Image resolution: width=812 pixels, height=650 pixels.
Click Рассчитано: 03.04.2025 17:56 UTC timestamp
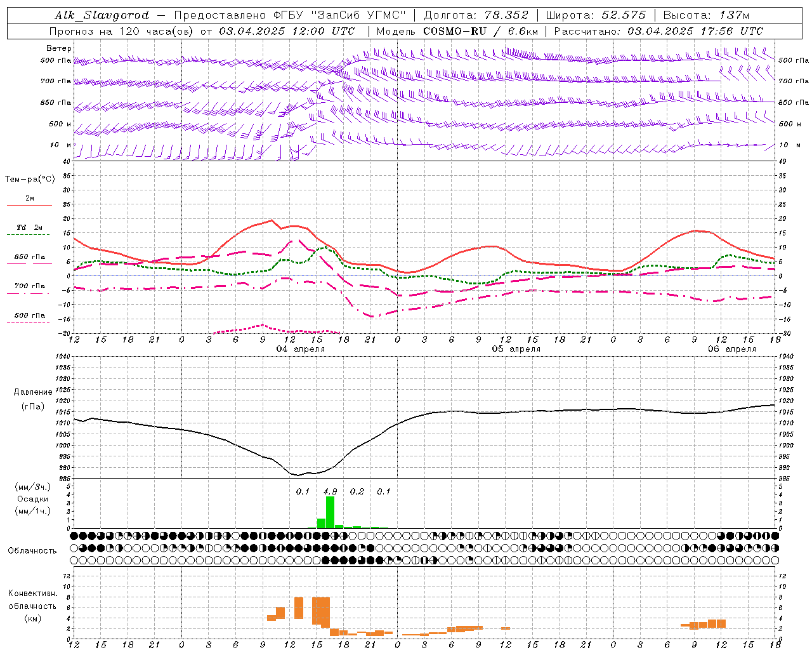point(658,31)
